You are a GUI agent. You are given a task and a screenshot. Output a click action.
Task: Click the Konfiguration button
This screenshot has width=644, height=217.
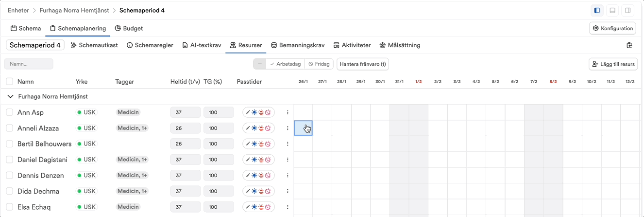(x=612, y=28)
